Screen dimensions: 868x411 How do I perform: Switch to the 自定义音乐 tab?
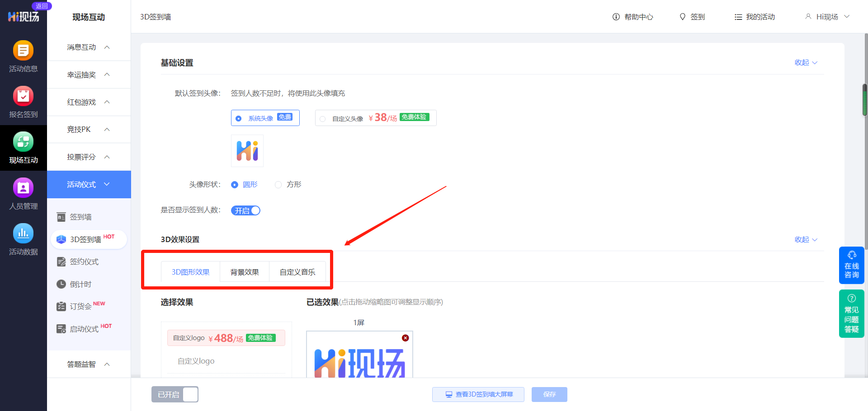coord(297,271)
